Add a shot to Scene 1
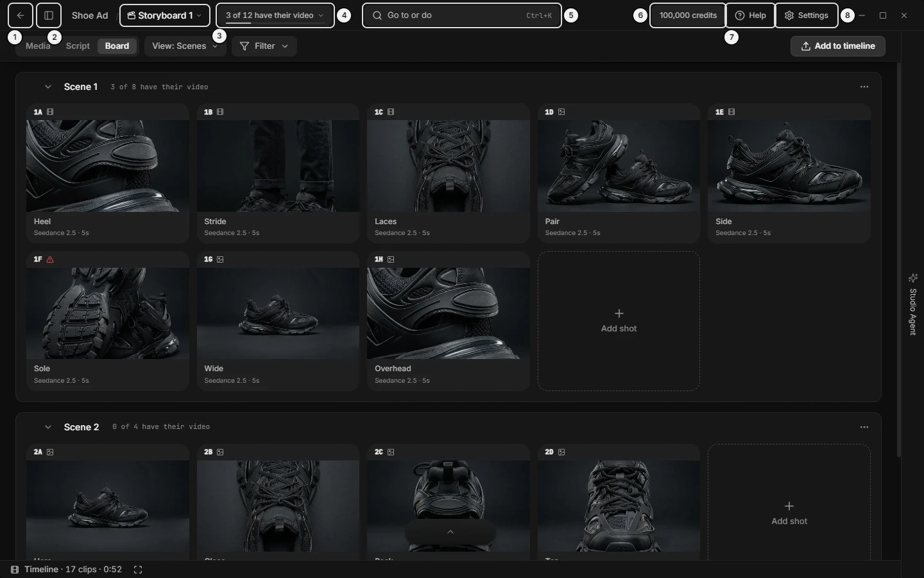 point(619,321)
